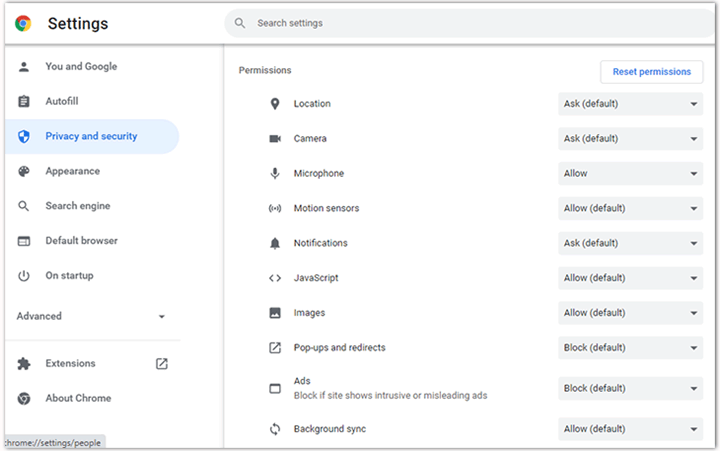Open the Ads Block dropdown

click(630, 388)
